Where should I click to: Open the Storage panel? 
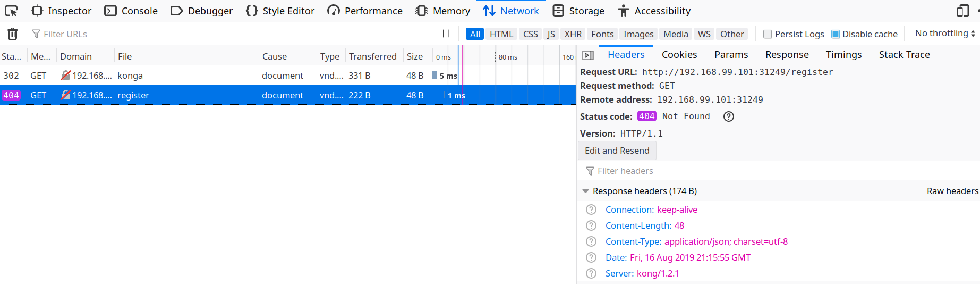click(x=578, y=11)
